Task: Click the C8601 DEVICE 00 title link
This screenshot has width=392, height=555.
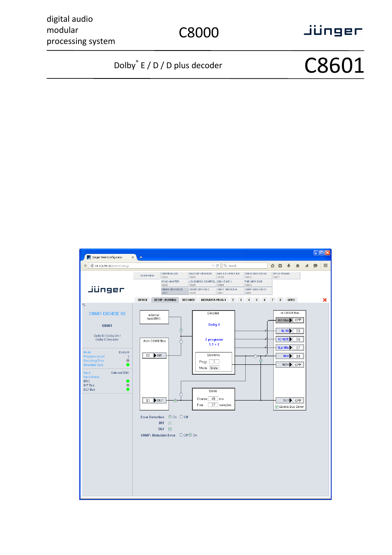Action: coord(107,314)
